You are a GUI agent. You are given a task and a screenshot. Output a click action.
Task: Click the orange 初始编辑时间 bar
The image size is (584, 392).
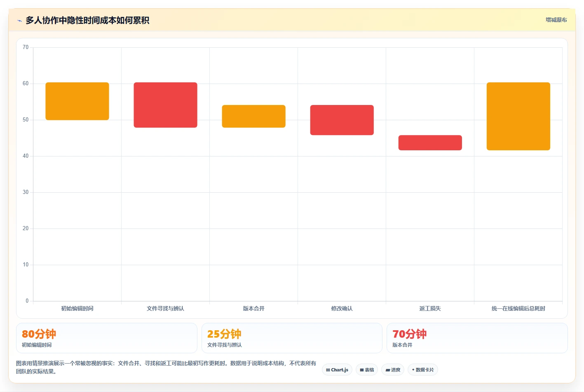(77, 101)
